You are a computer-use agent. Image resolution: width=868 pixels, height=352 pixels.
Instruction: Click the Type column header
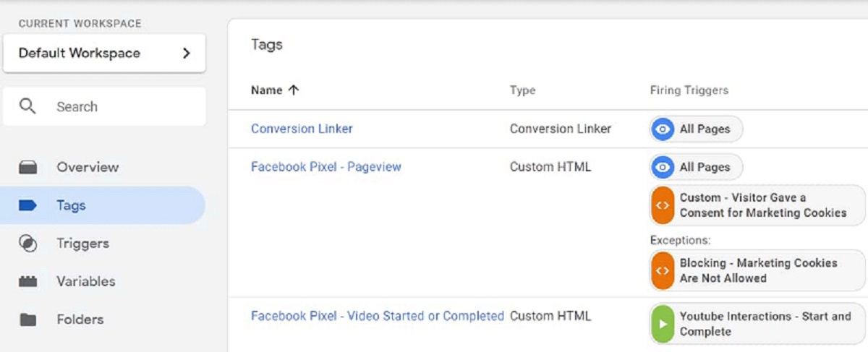click(x=522, y=90)
